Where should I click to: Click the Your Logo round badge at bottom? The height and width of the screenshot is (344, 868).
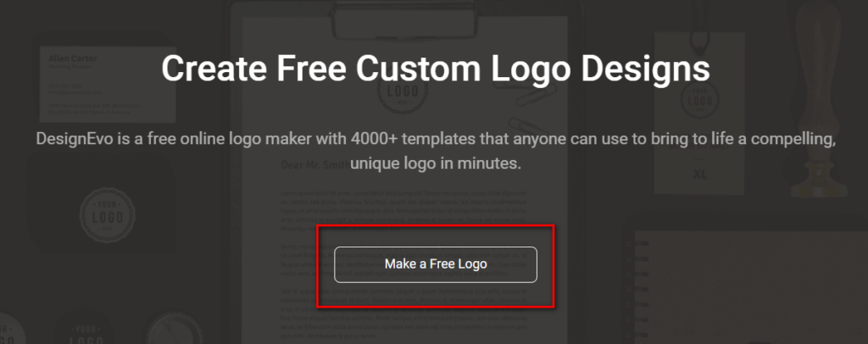click(x=85, y=330)
